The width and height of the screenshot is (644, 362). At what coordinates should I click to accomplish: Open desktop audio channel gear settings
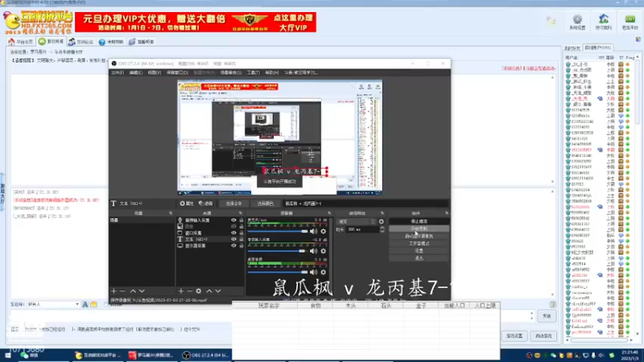click(324, 272)
